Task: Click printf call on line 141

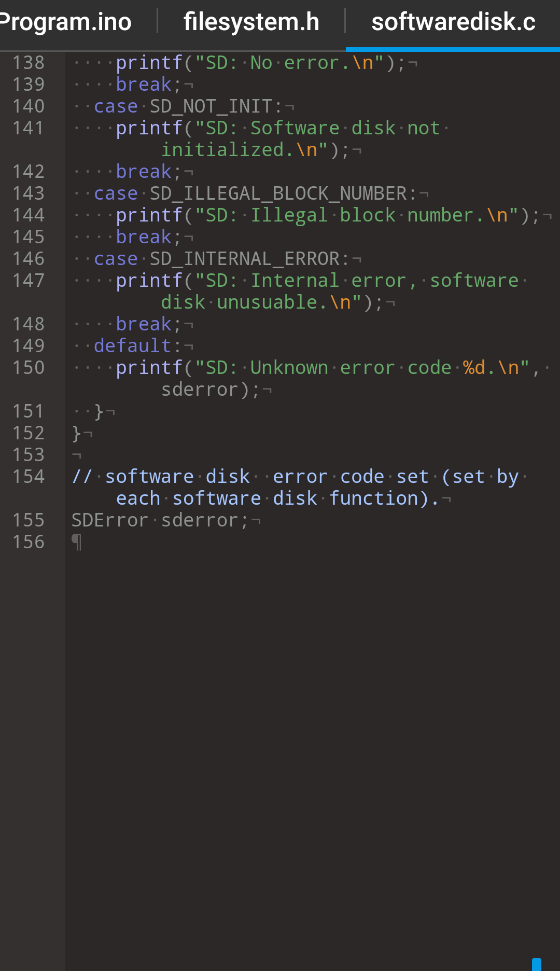Action: pyautogui.click(x=149, y=128)
